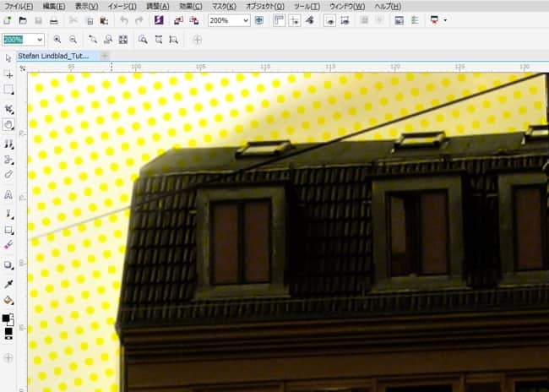Viewport: 549px width, 392px height.
Task: Click the Zoom Out magnifier icon
Action: [x=73, y=39]
